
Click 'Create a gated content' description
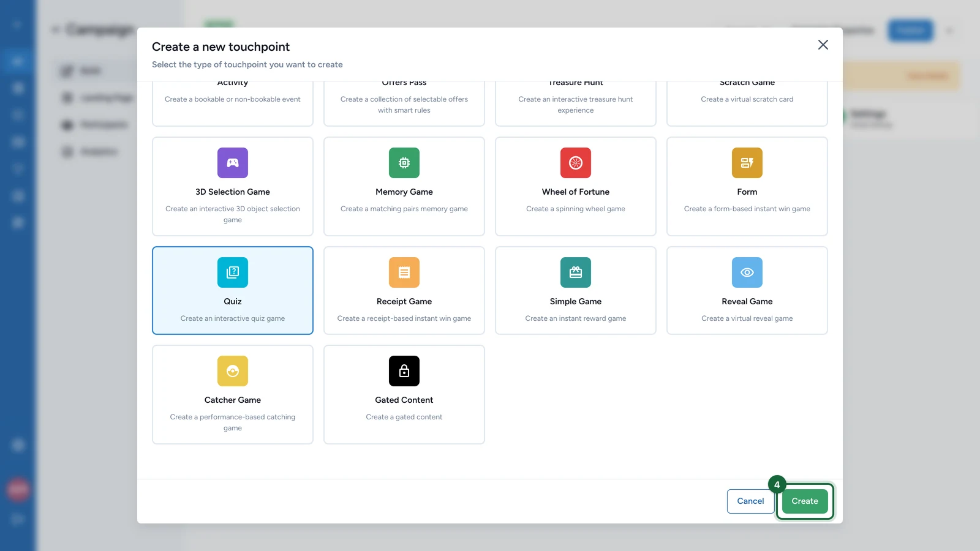[x=404, y=417]
